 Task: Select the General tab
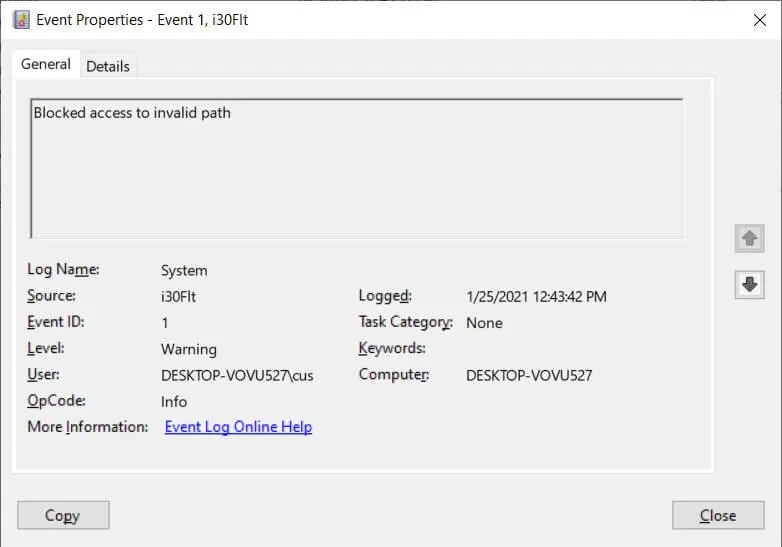[46, 64]
